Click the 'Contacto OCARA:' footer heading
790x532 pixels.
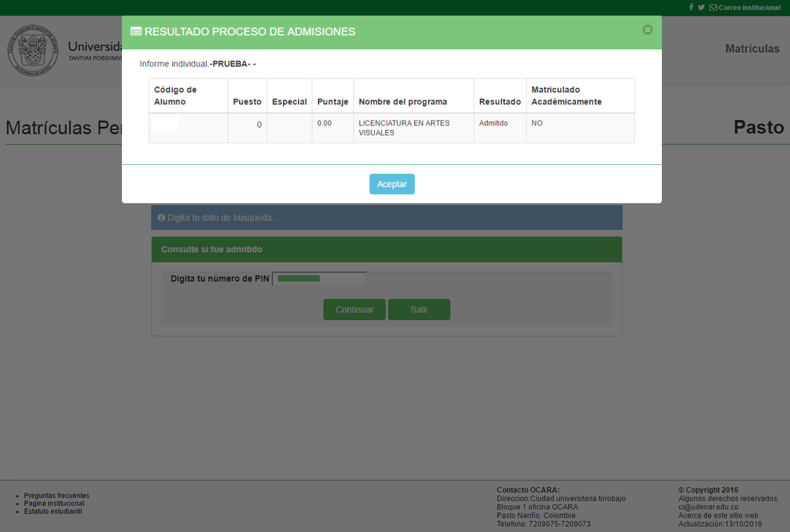point(528,490)
